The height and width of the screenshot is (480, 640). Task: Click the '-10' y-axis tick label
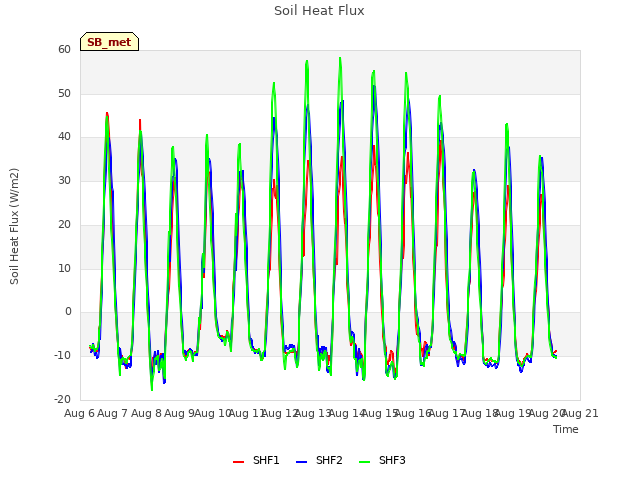pos(62,356)
